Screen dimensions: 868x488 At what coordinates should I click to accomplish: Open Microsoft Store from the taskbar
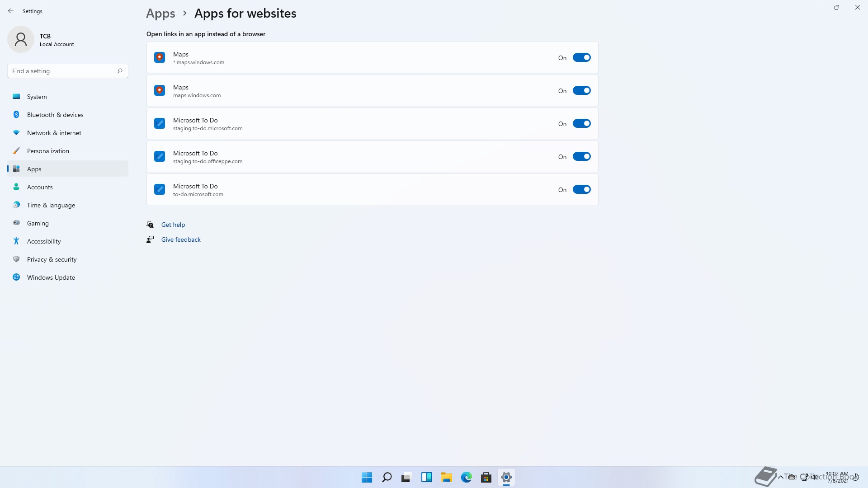486,477
